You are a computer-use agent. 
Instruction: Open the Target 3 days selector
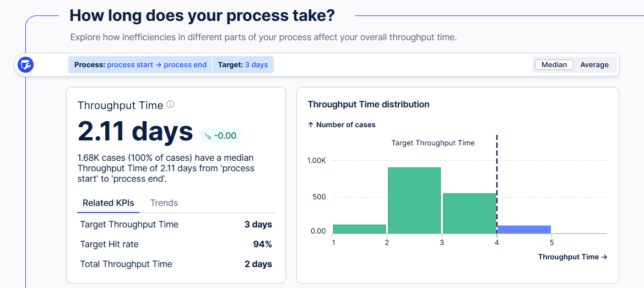click(x=243, y=65)
